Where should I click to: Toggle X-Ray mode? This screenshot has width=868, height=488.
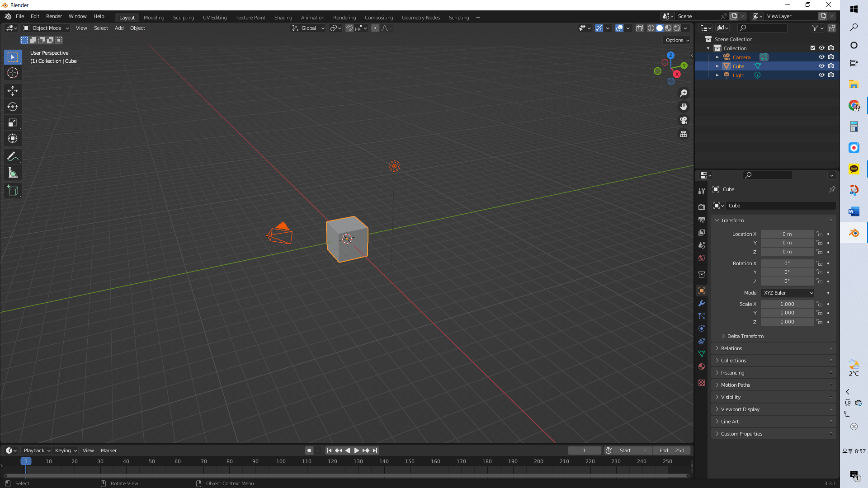tap(640, 28)
